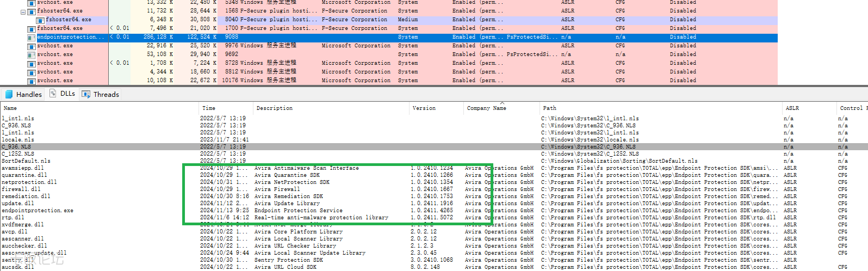
Task: Switch to the DLLs tab
Action: tap(63, 94)
